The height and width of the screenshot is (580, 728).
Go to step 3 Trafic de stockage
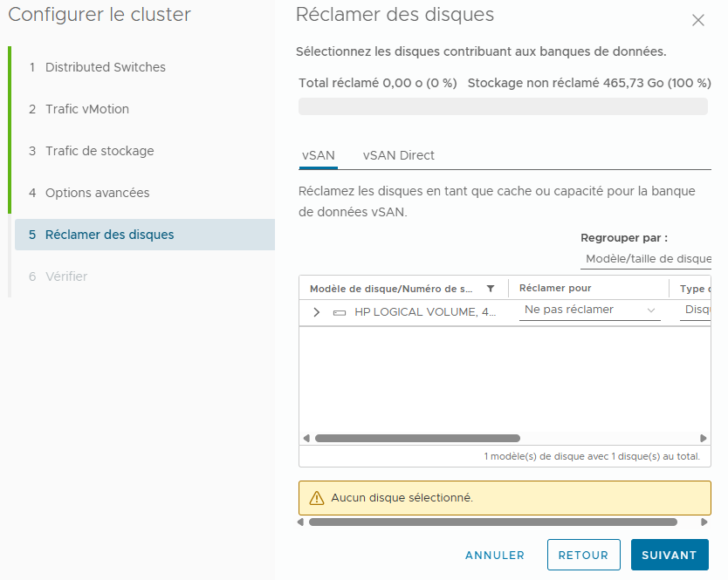(x=92, y=151)
